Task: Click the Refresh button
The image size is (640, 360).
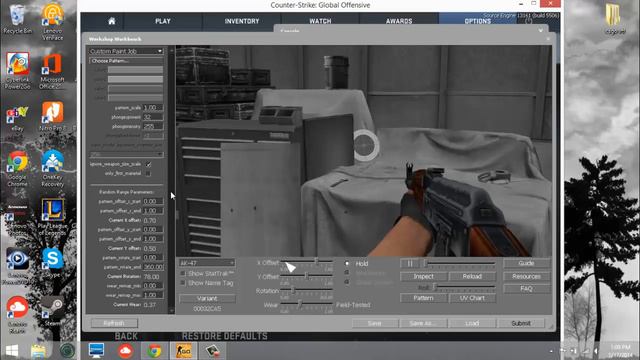Action: pyautogui.click(x=114, y=323)
